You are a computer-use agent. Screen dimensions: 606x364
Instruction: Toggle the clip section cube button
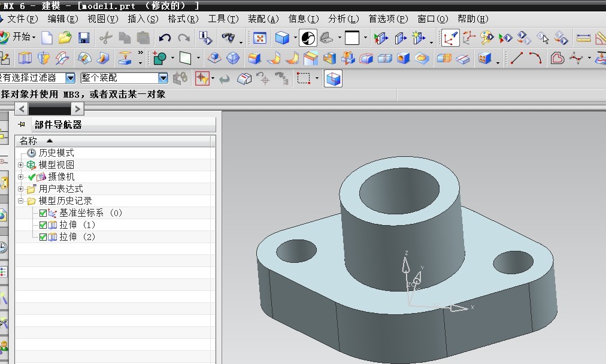[x=333, y=79]
